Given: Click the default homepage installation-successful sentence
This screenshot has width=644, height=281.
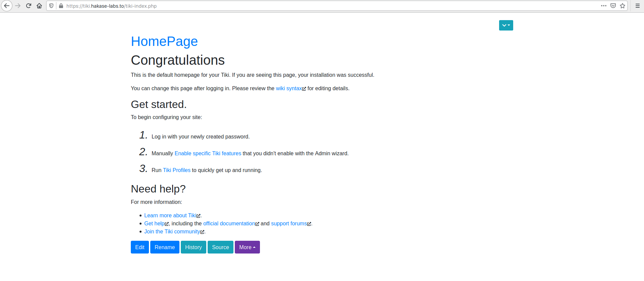Looking at the screenshot, I should tap(253, 75).
